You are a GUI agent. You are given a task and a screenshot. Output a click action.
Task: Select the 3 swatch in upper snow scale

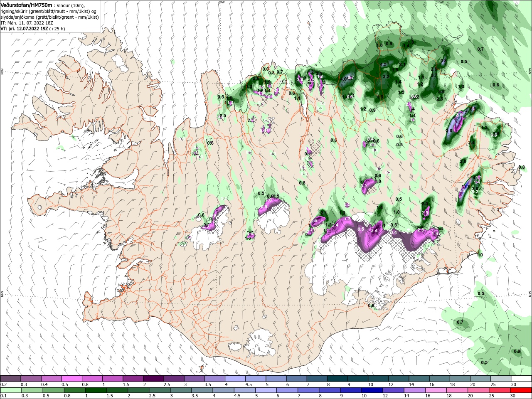tap(194, 379)
